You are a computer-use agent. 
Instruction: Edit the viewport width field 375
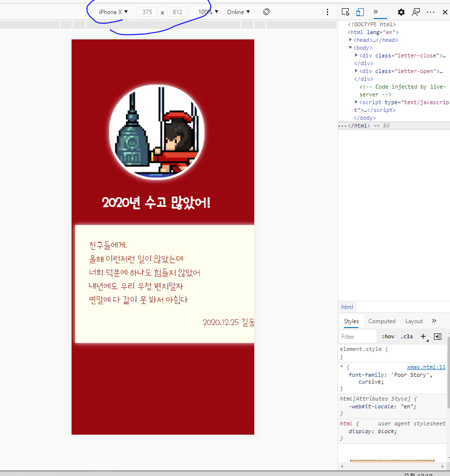tap(148, 12)
